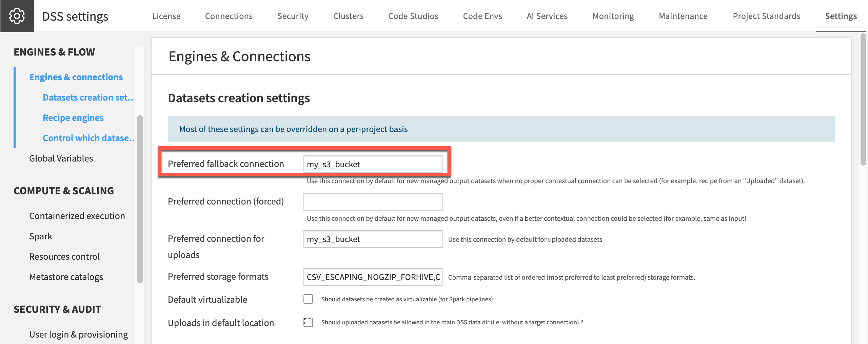The height and width of the screenshot is (344, 868).
Task: Switch to the Connections tab
Action: (229, 16)
